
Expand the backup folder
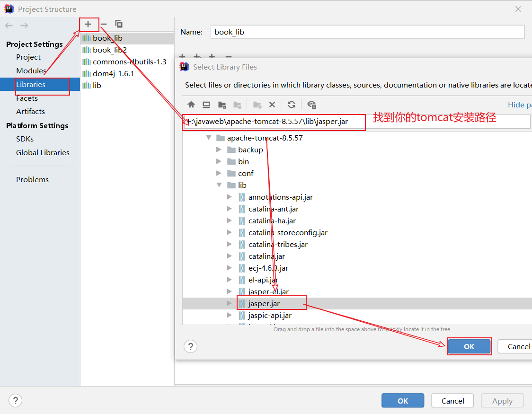(219, 150)
